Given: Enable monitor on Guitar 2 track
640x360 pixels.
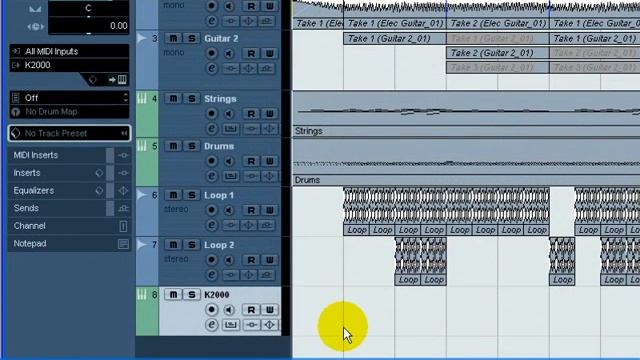Looking at the screenshot, I should pos(229,53).
